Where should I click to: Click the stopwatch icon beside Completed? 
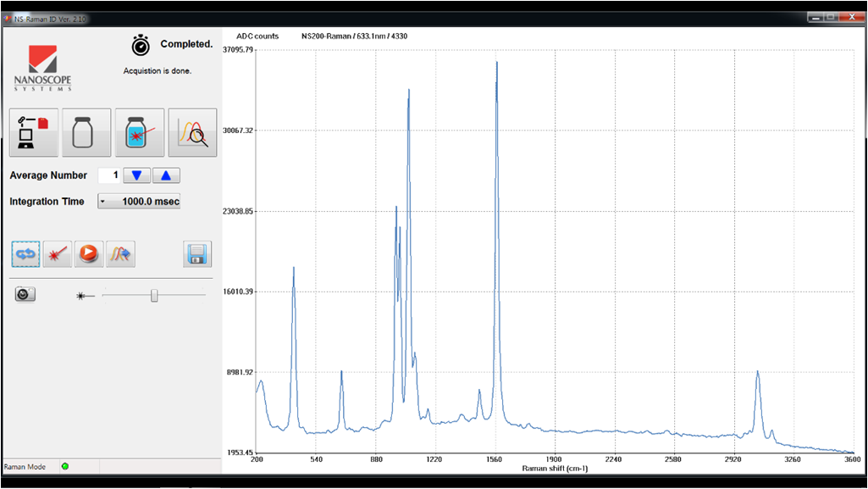pyautogui.click(x=141, y=45)
